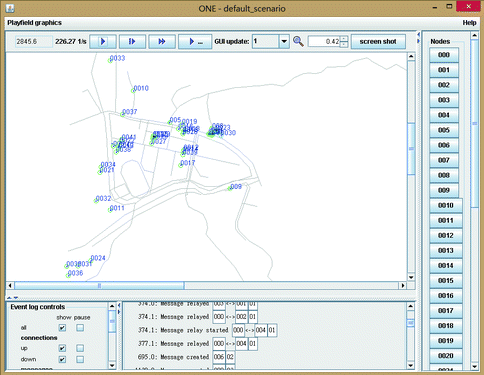The image size is (484, 375).
Task: Select node o020 in Nodes list
Action: coord(446,356)
